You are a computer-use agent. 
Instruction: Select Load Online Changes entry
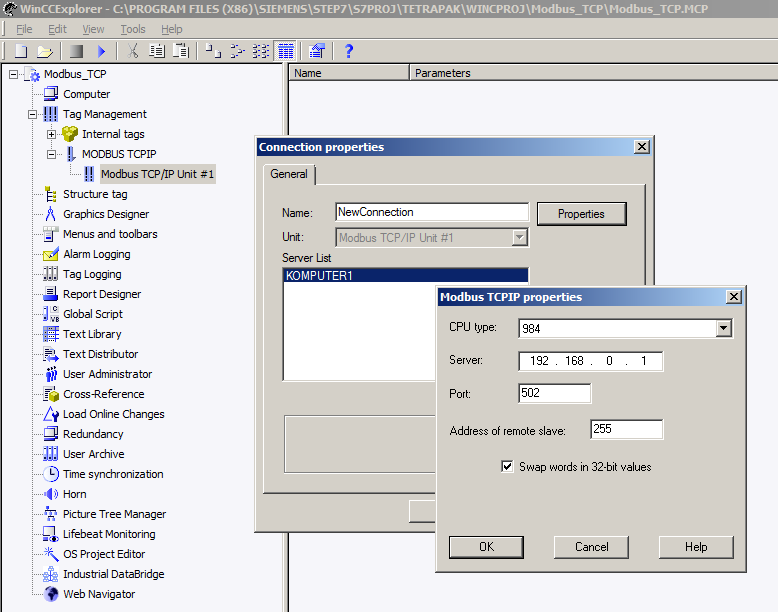tap(113, 414)
